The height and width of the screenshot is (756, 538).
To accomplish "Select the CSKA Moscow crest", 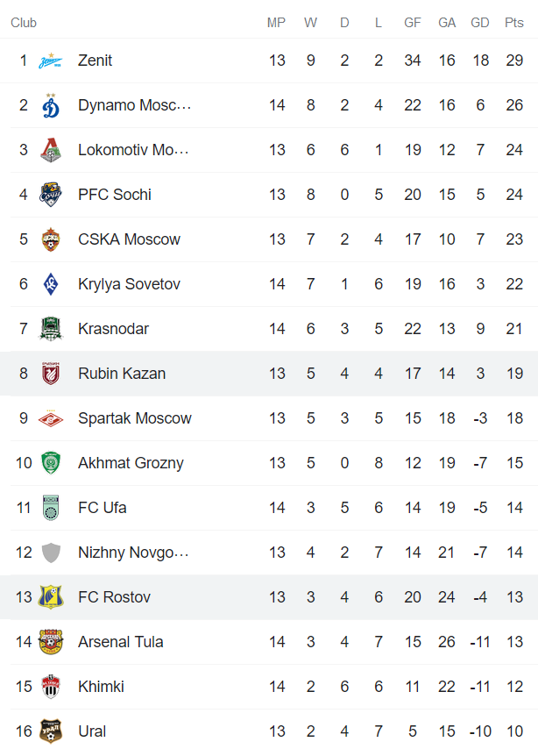I will (x=53, y=239).
